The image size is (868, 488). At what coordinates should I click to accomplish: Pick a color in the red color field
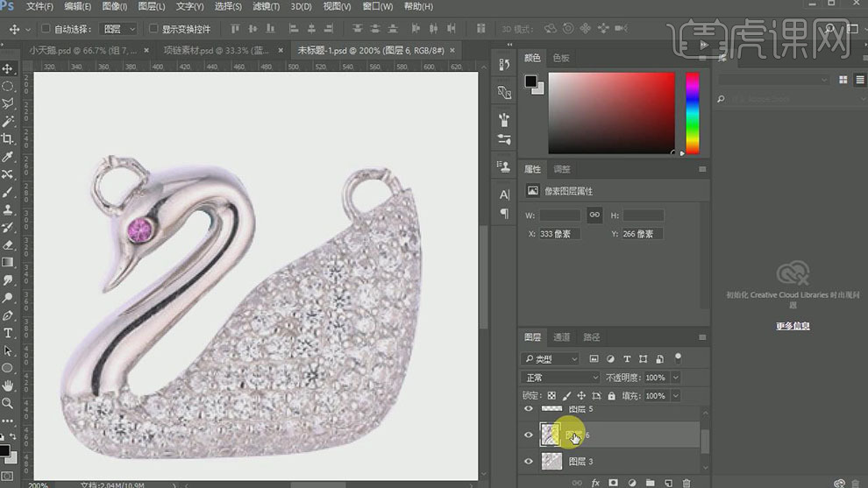pyautogui.click(x=612, y=113)
